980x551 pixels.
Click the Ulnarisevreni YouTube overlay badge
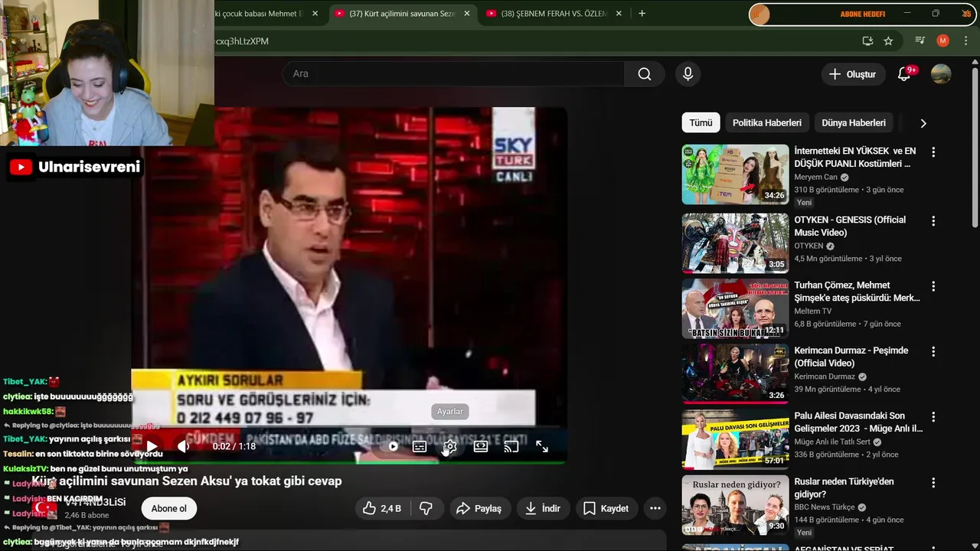(x=77, y=167)
